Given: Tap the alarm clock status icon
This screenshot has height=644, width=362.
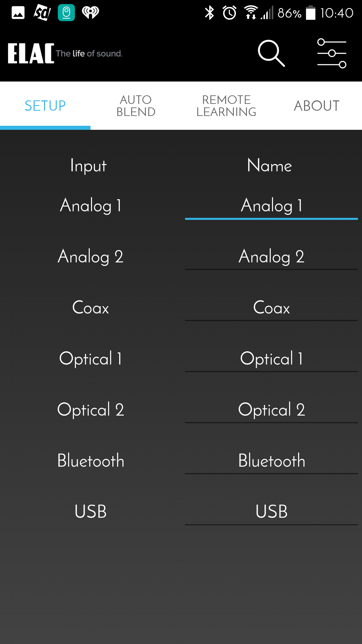Looking at the screenshot, I should pyautogui.click(x=230, y=13).
